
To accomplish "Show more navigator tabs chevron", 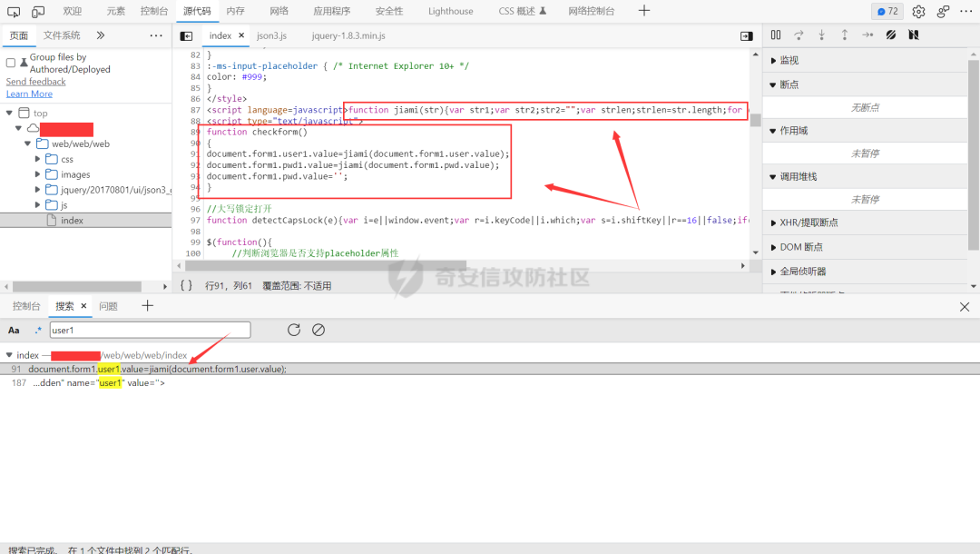I will (x=101, y=35).
